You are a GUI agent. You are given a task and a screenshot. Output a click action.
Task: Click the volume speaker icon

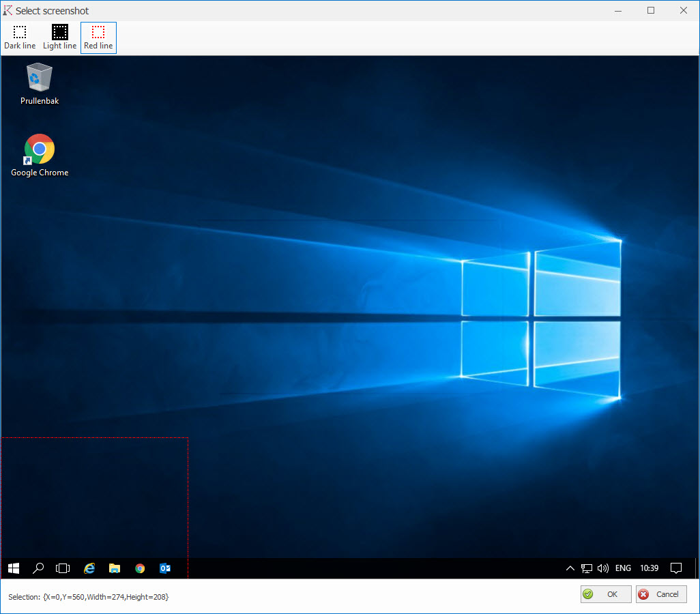[602, 568]
